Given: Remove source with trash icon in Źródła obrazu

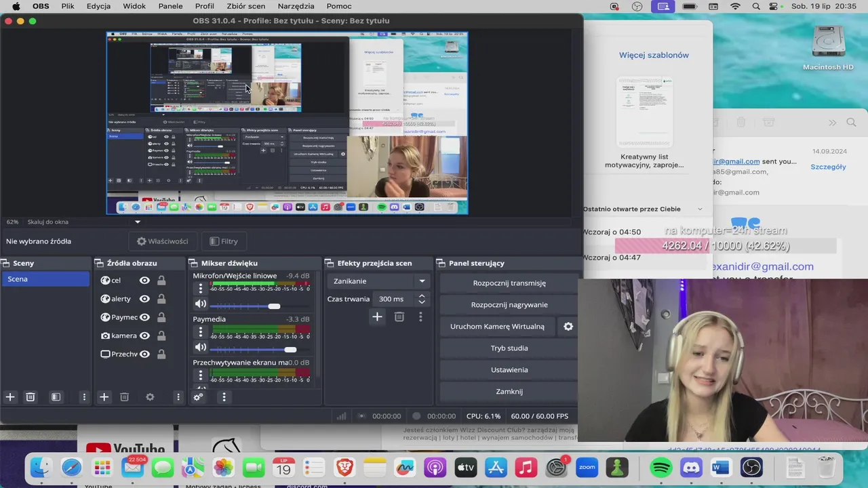Looking at the screenshot, I should click(124, 397).
